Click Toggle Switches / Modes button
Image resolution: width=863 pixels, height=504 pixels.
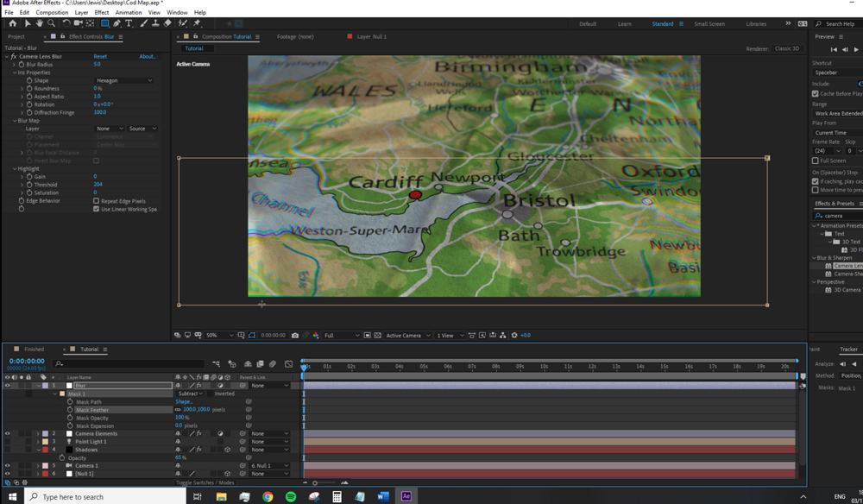tap(205, 482)
